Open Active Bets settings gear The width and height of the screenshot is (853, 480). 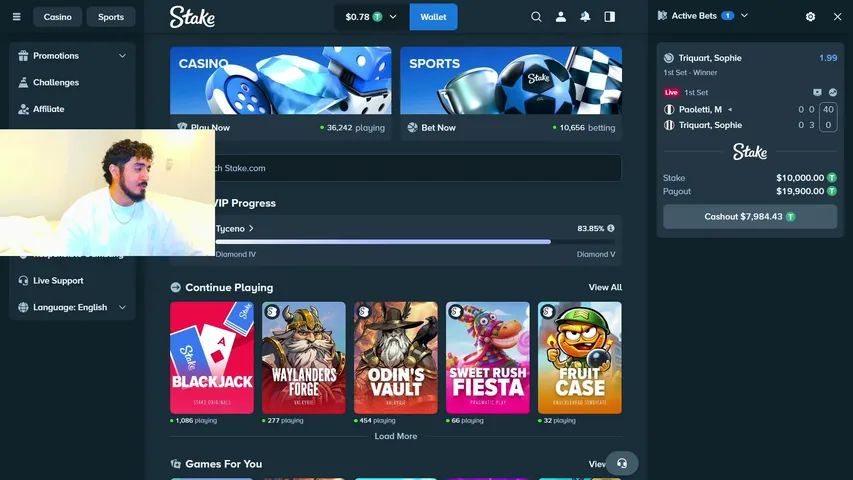(x=810, y=17)
